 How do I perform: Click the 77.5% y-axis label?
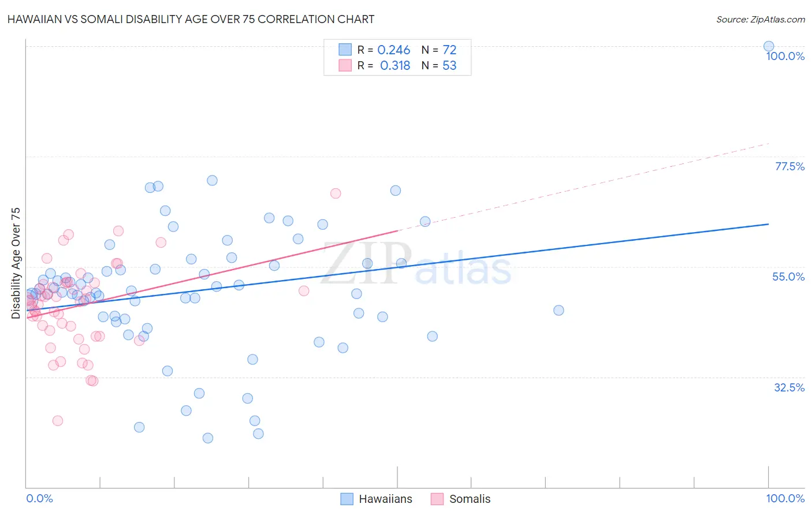[x=789, y=166]
